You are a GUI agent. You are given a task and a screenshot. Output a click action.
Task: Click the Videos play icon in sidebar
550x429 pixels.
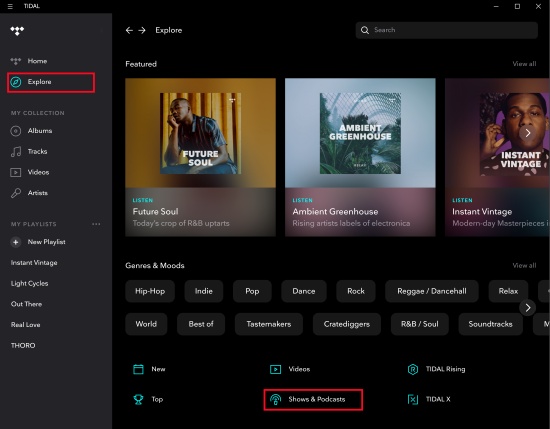tap(15, 172)
